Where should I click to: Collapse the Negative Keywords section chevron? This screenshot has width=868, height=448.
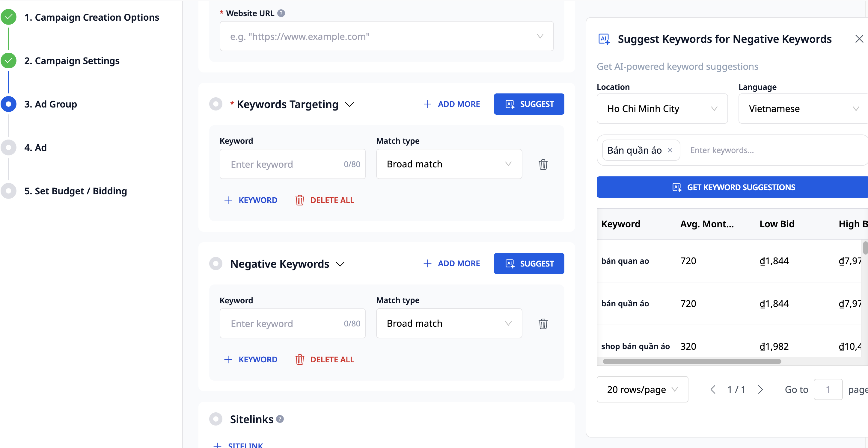[x=340, y=264]
